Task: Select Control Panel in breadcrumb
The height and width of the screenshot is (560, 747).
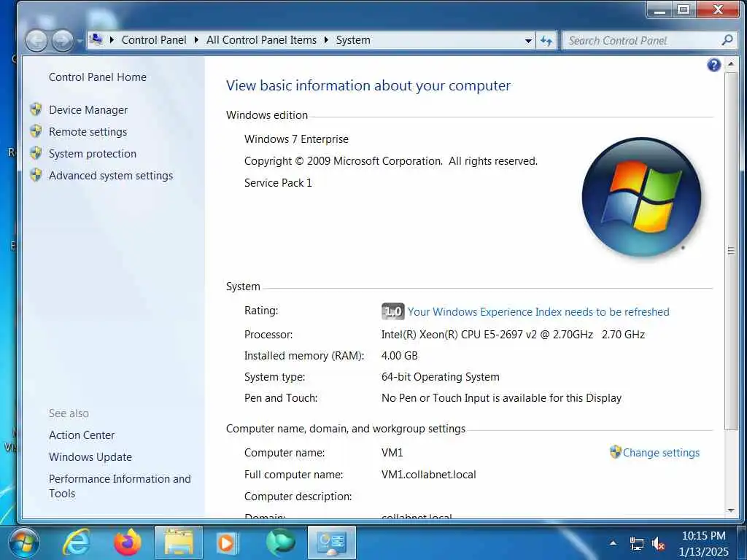Action: click(x=153, y=40)
